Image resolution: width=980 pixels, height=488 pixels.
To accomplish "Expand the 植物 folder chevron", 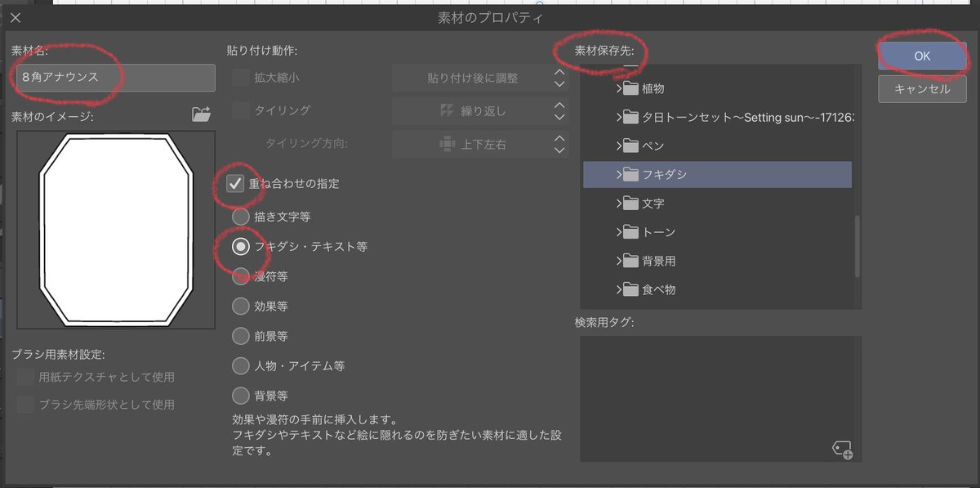I will [x=618, y=88].
